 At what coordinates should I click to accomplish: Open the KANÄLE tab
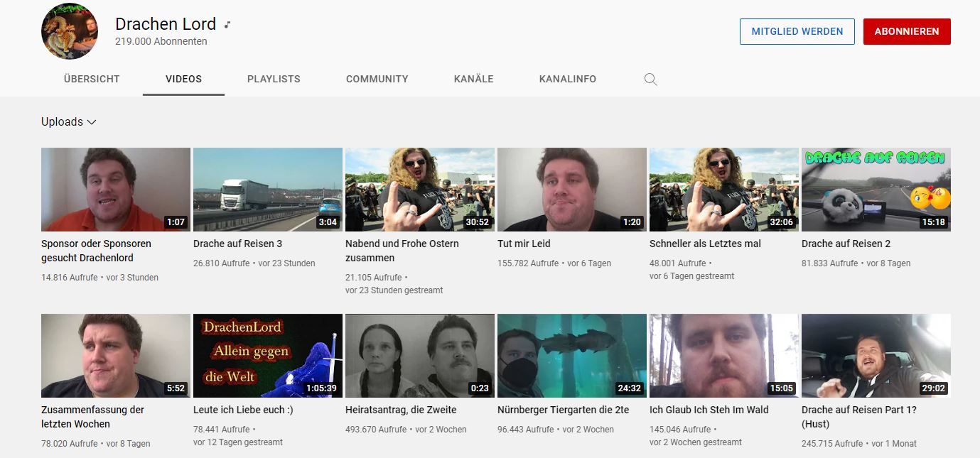point(474,79)
